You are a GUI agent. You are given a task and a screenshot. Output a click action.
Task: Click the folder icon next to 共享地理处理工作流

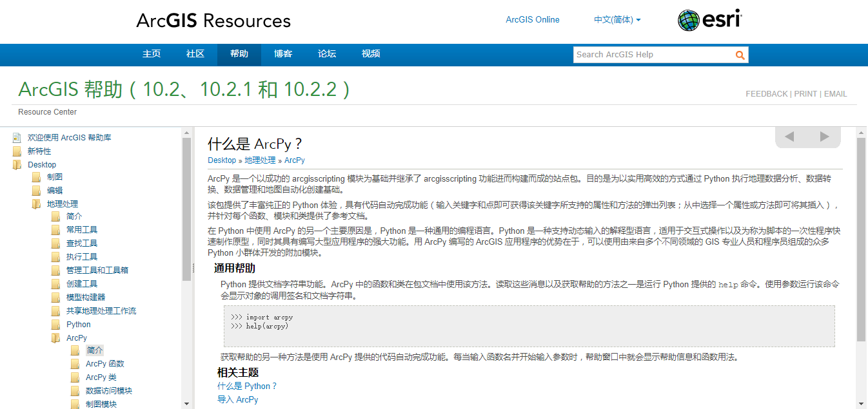[x=55, y=311]
